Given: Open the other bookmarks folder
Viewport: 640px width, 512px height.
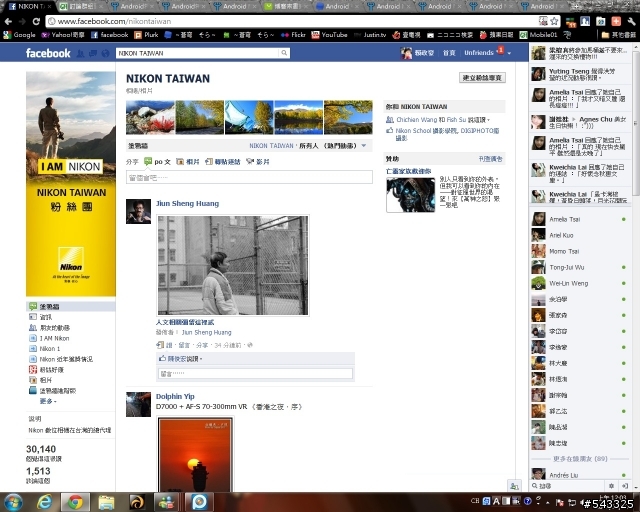Looking at the screenshot, I should coord(619,35).
